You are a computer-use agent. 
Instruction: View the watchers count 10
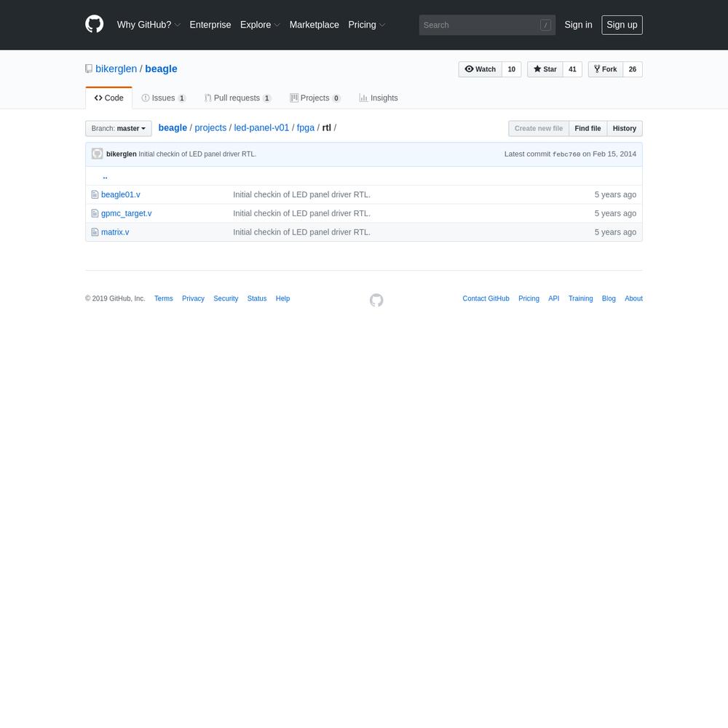512,69
